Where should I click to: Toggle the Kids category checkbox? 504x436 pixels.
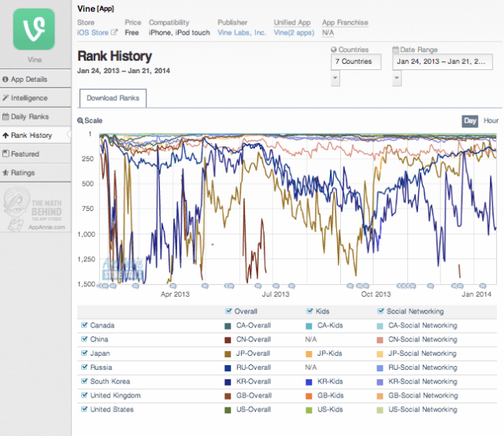(309, 311)
